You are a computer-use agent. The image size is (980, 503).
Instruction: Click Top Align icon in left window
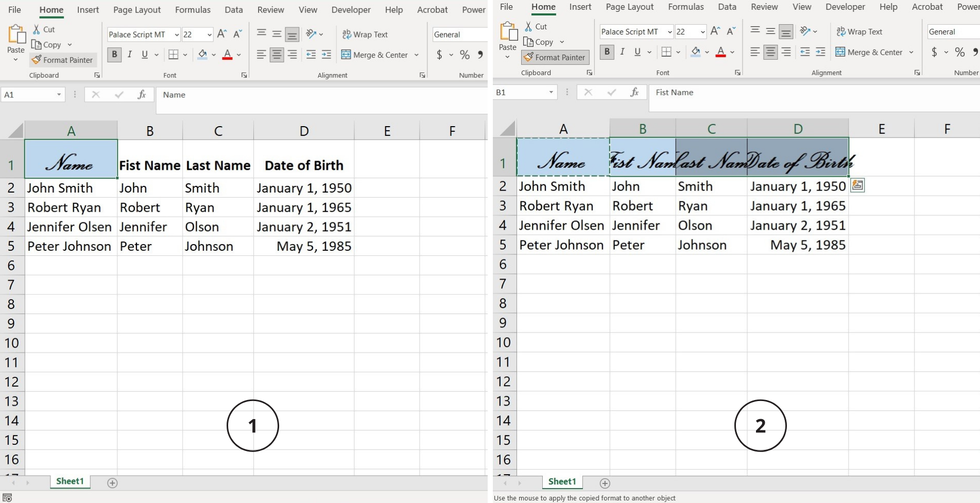pos(262,34)
